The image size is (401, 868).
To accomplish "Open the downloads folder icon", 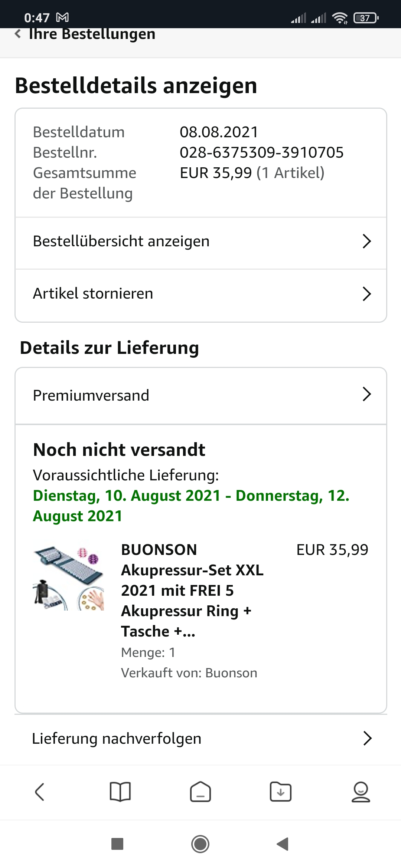I will [x=281, y=792].
